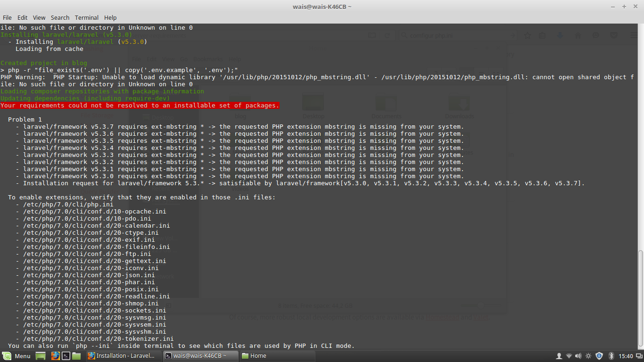Click the '/etc/php/7.0/cli/php.ini' path
The image size is (644, 362).
pyautogui.click(x=68, y=204)
